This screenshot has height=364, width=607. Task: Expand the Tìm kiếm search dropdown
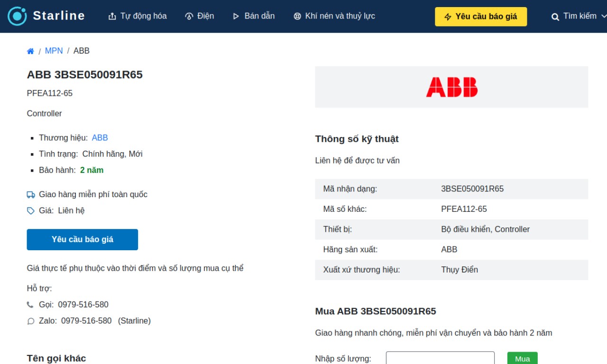579,17
